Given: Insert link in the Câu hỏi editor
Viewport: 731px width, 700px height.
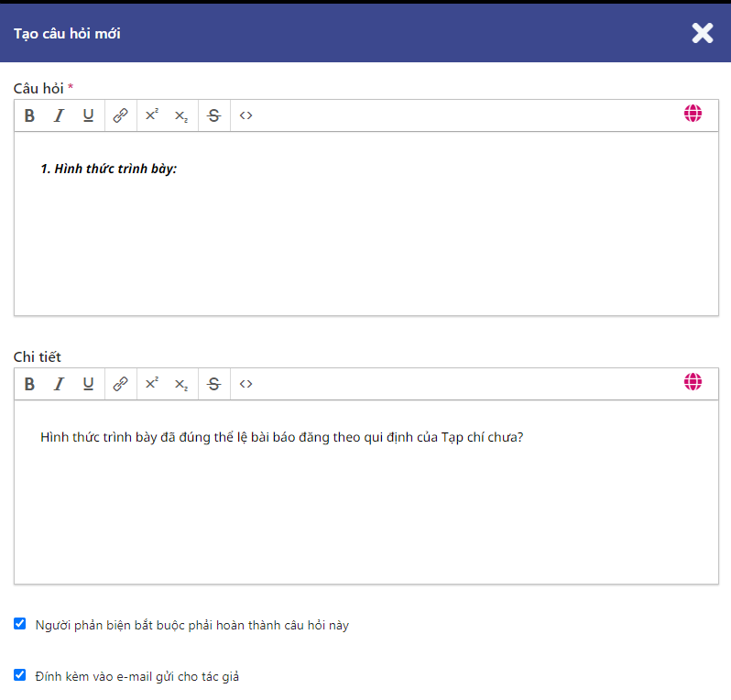Looking at the screenshot, I should (x=120, y=115).
